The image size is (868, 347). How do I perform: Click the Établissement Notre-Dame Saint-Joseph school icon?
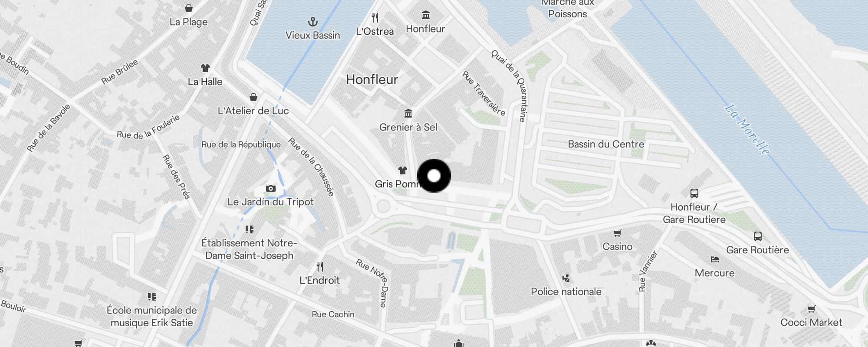coord(249,229)
